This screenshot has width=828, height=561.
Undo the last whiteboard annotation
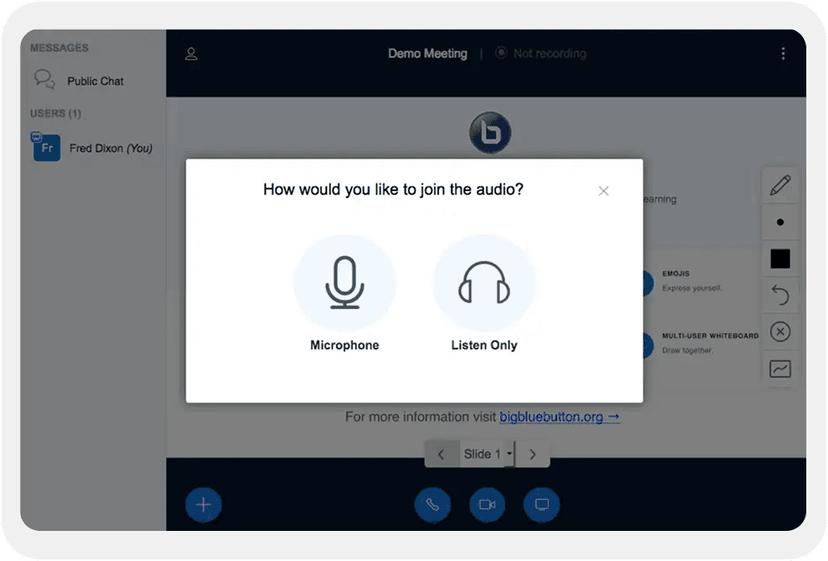780,295
